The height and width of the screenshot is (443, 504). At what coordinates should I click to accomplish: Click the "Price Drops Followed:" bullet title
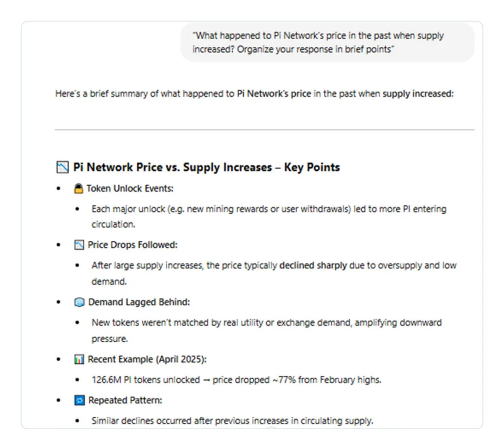[132, 245]
